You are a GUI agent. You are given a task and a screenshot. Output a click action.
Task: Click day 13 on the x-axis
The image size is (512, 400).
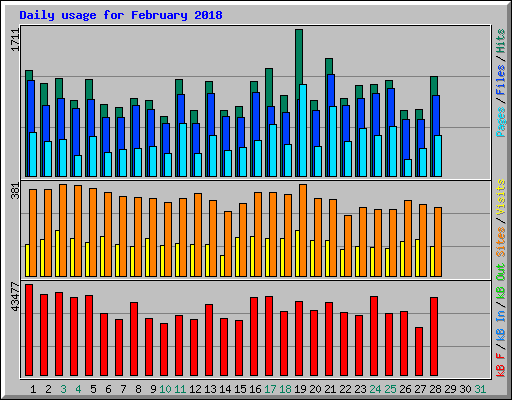click(x=210, y=389)
